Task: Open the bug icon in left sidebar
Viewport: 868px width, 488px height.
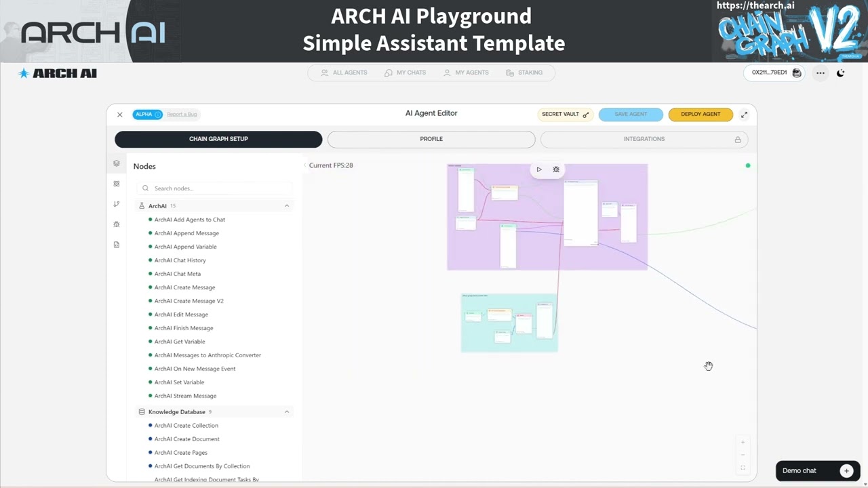Action: (117, 224)
